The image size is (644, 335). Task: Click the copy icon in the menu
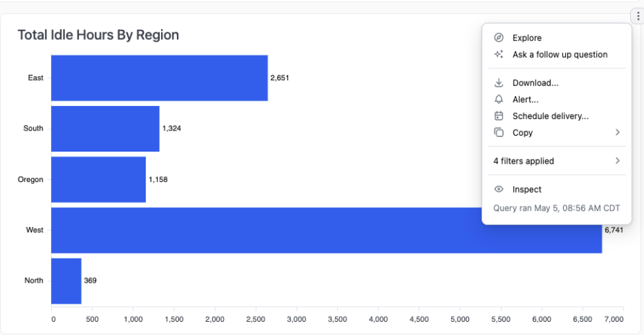coord(499,132)
